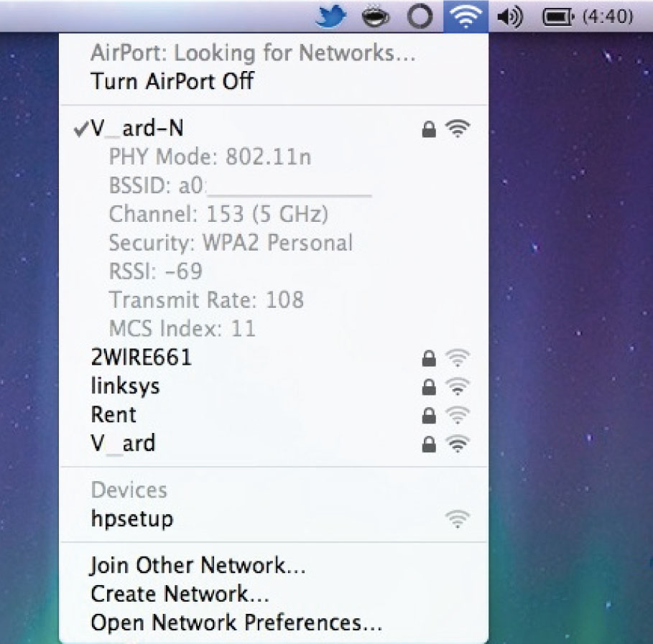Click signal icon beside hpsetup
The image size is (653, 644).
click(458, 519)
